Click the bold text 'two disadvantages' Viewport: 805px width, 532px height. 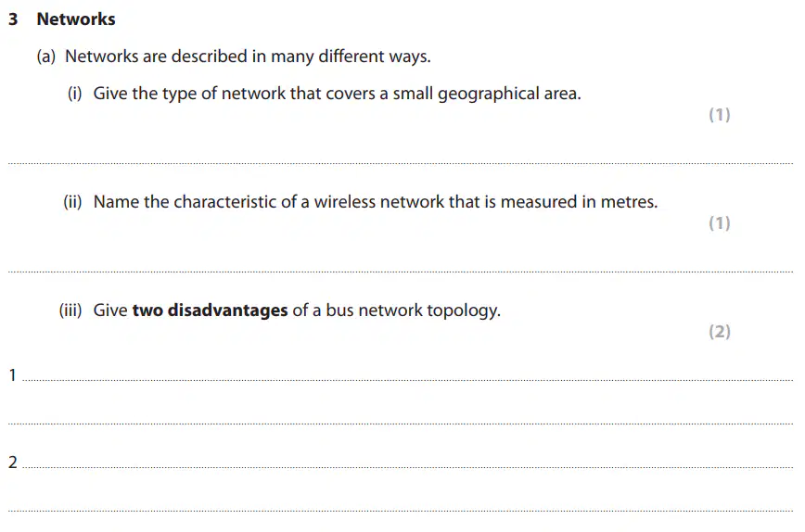pos(210,310)
